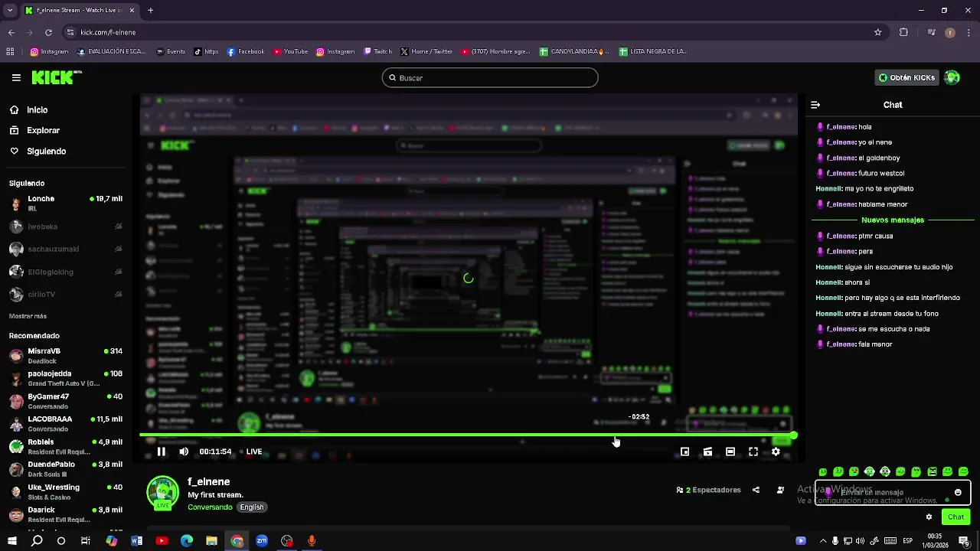Open the sachauzumaki channel
The width and height of the screenshot is (980, 551).
point(66,249)
